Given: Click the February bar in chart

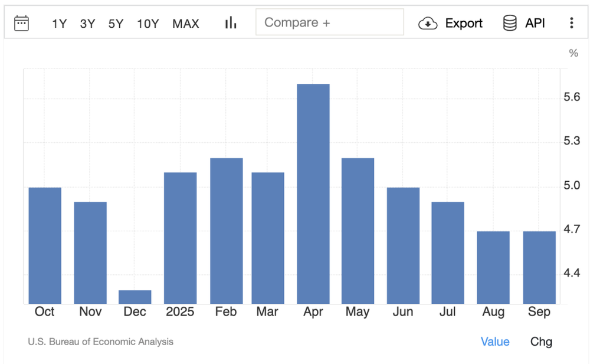Looking at the screenshot, I should [x=226, y=231].
